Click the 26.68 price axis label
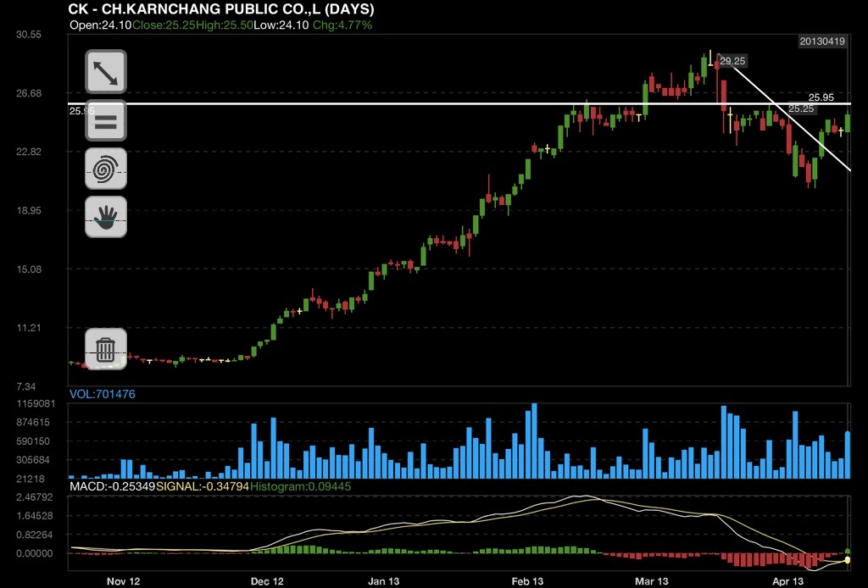 point(29,93)
